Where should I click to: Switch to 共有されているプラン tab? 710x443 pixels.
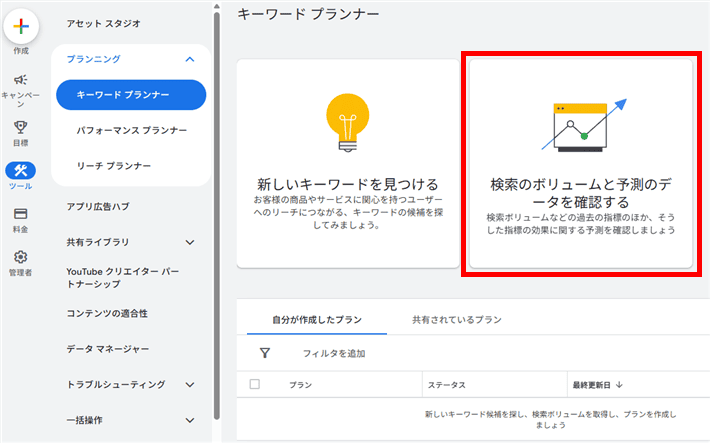pyautogui.click(x=457, y=320)
